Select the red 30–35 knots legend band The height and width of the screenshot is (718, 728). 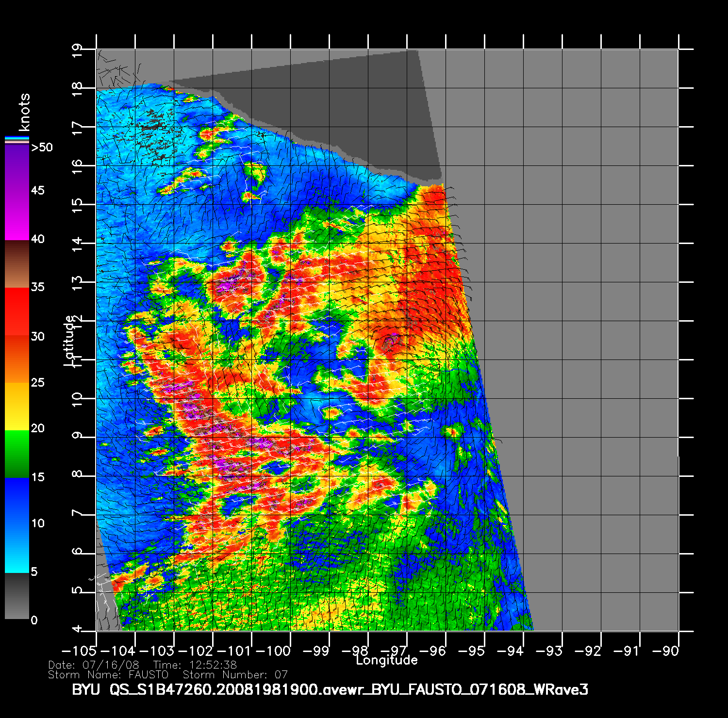pos(17,311)
